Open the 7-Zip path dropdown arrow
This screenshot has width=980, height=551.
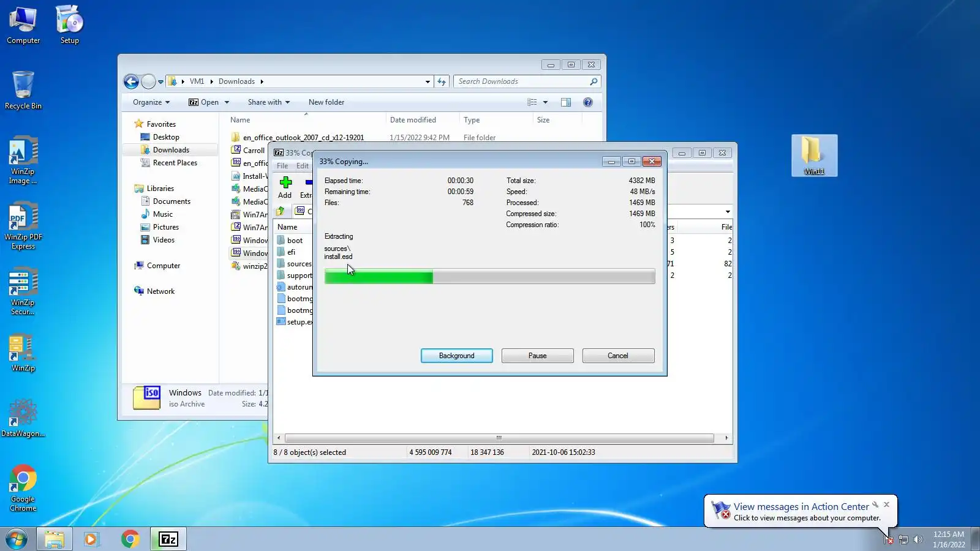pyautogui.click(x=728, y=212)
